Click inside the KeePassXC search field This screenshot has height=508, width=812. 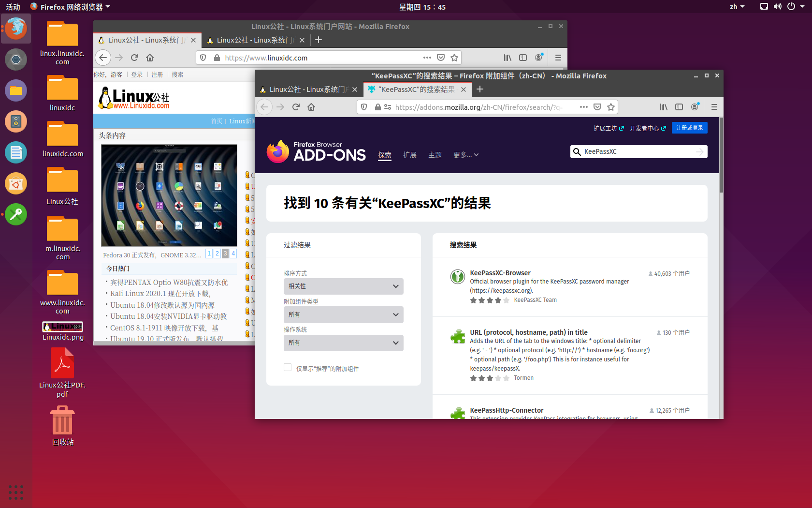(638, 151)
